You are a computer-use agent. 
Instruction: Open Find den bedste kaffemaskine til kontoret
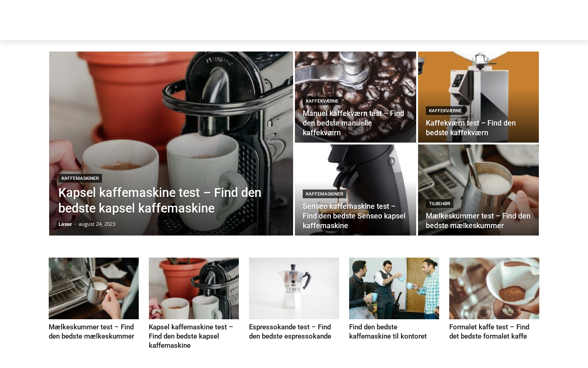click(x=388, y=332)
